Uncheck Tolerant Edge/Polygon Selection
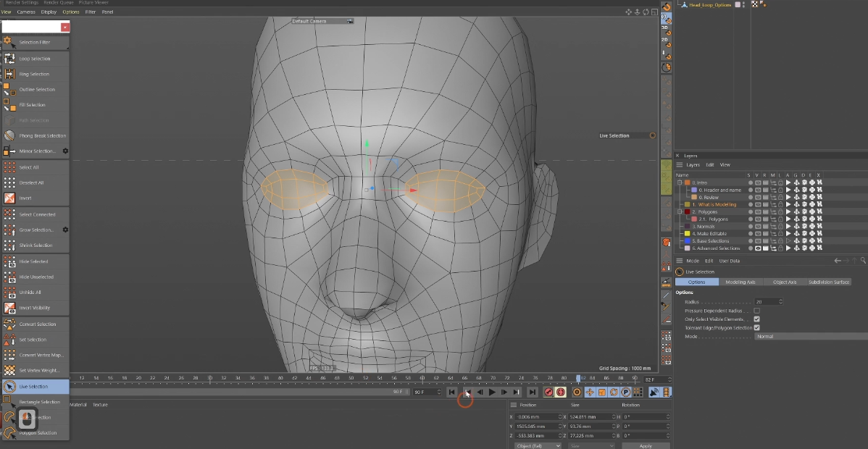 756,328
